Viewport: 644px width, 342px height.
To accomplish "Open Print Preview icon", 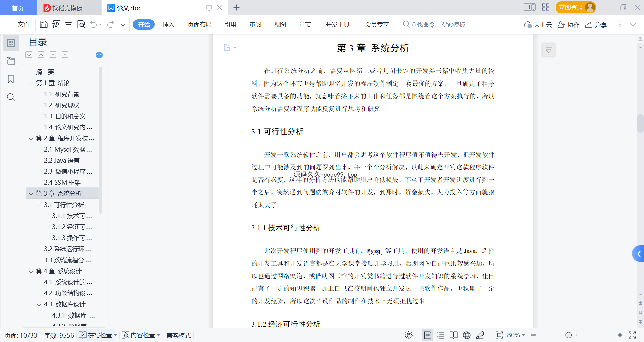I will coord(81,24).
